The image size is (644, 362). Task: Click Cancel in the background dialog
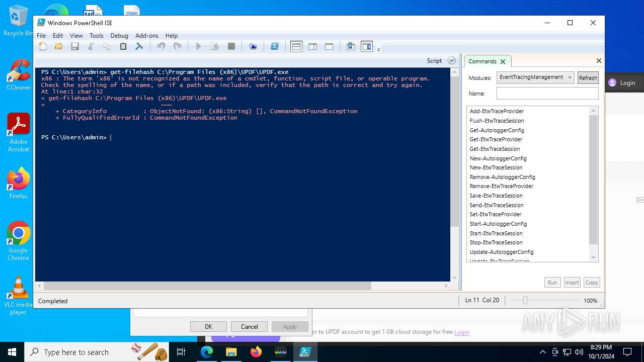(x=249, y=327)
